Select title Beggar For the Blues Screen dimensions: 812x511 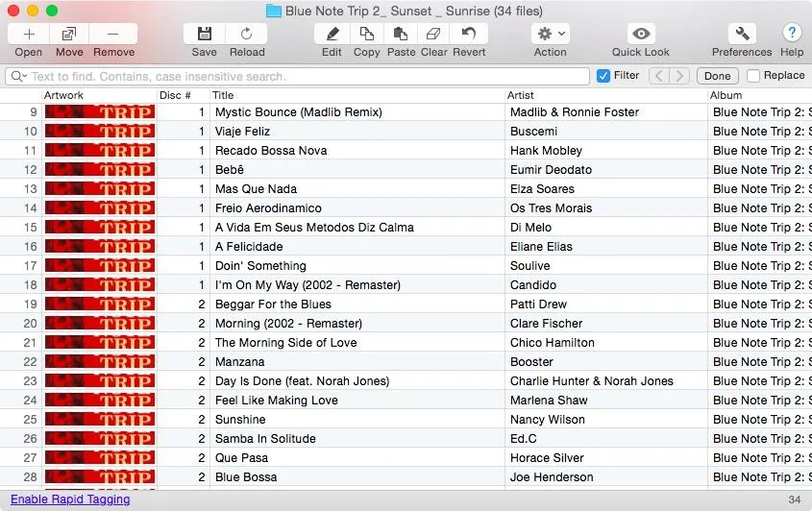click(273, 304)
